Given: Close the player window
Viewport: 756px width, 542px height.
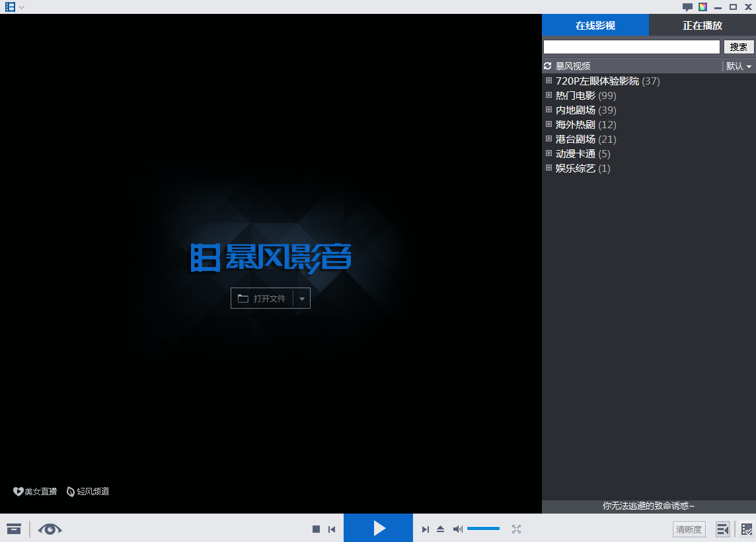Looking at the screenshot, I should point(748,7).
